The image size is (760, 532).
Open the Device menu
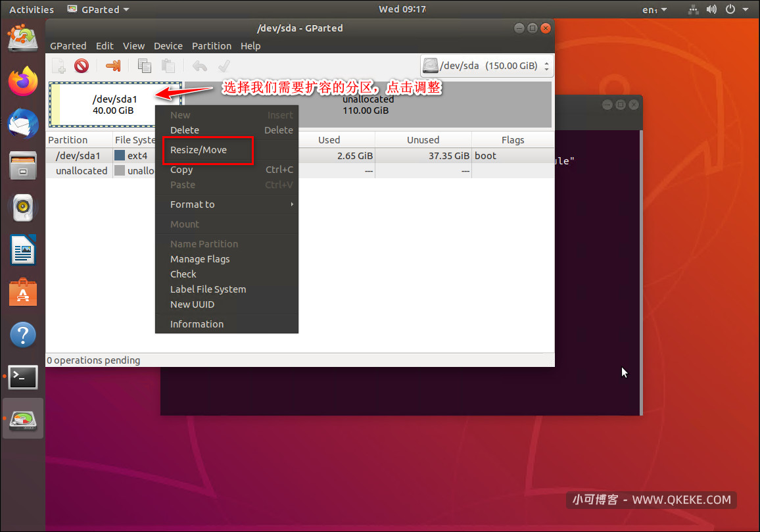point(168,46)
